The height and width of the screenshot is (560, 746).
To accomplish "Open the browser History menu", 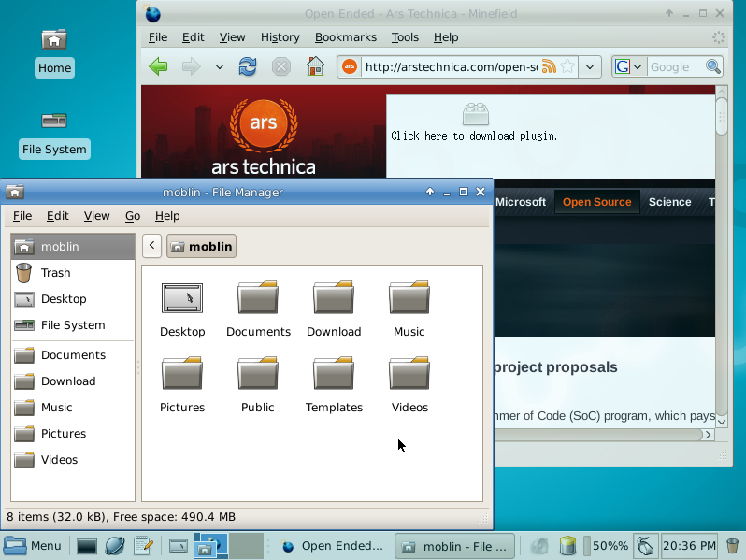I will pyautogui.click(x=280, y=37).
